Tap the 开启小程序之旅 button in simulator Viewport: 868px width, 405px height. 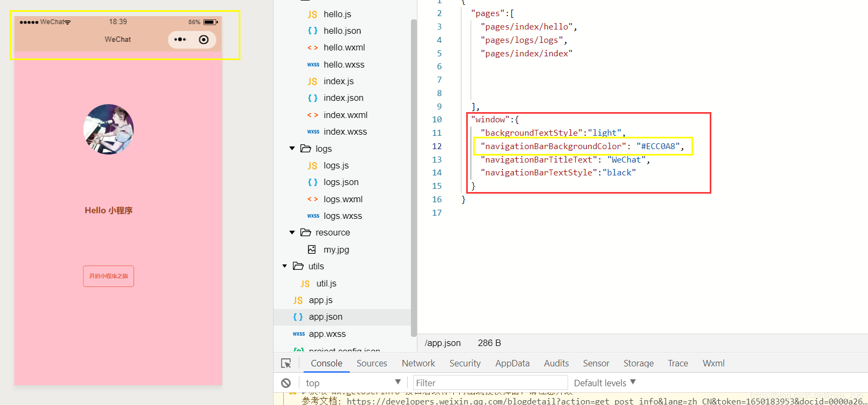108,276
